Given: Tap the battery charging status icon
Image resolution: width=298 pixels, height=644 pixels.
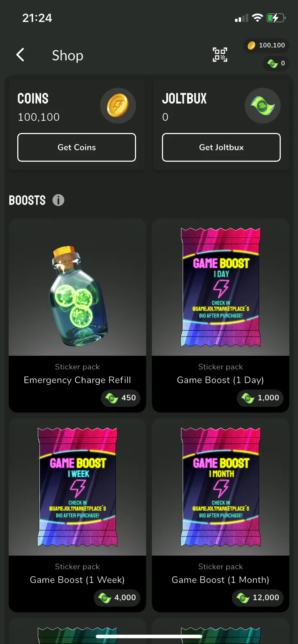Looking at the screenshot, I should click(x=276, y=18).
